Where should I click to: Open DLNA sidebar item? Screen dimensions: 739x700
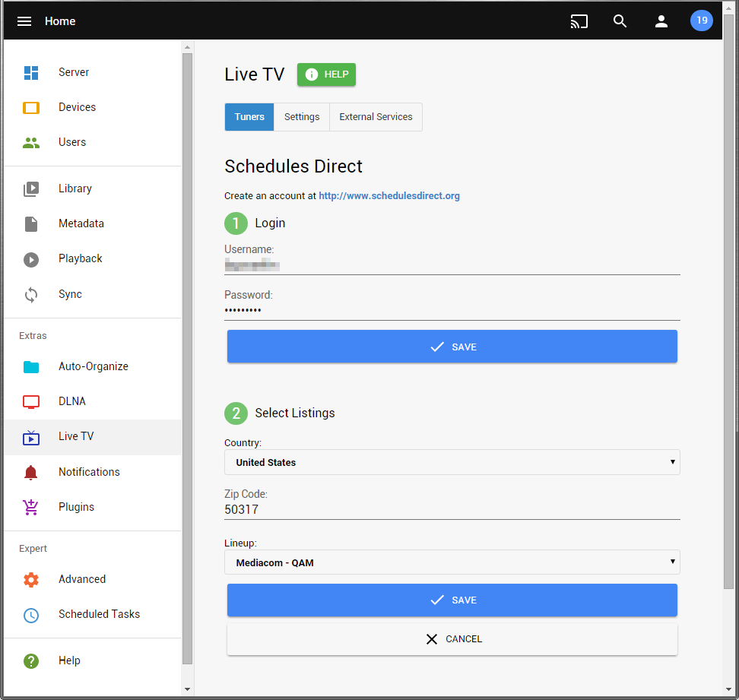(x=93, y=401)
